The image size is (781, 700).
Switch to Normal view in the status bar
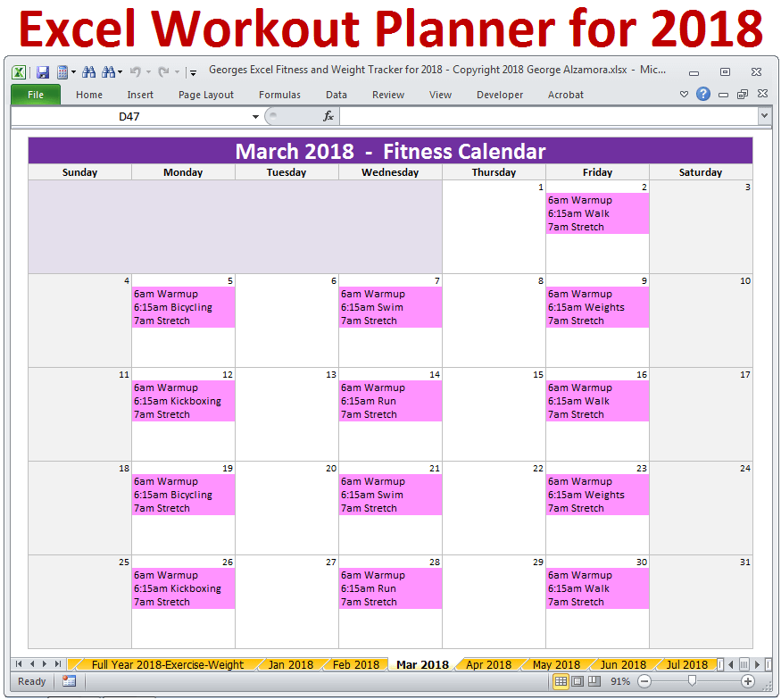tap(561, 680)
